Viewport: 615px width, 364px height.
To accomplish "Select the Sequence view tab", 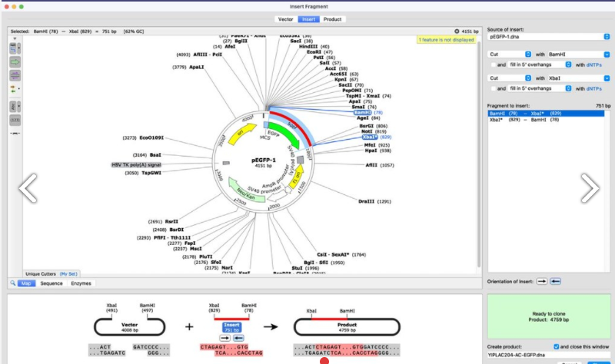I will pos(52,283).
